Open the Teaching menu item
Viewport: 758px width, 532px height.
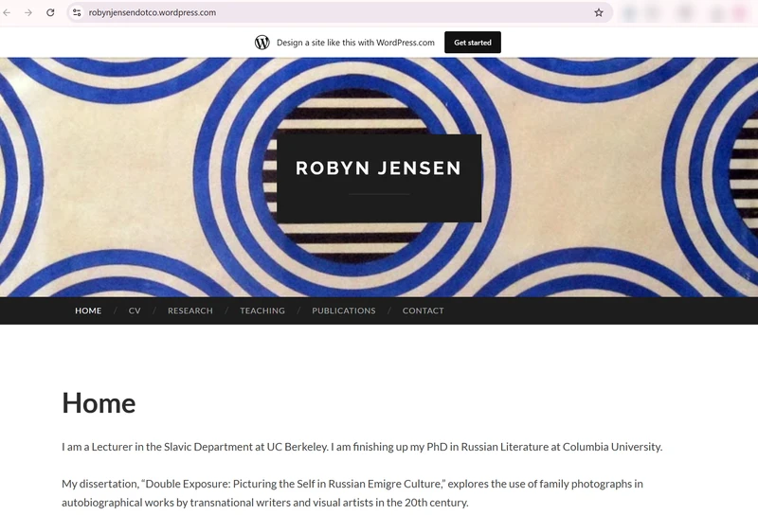262,310
